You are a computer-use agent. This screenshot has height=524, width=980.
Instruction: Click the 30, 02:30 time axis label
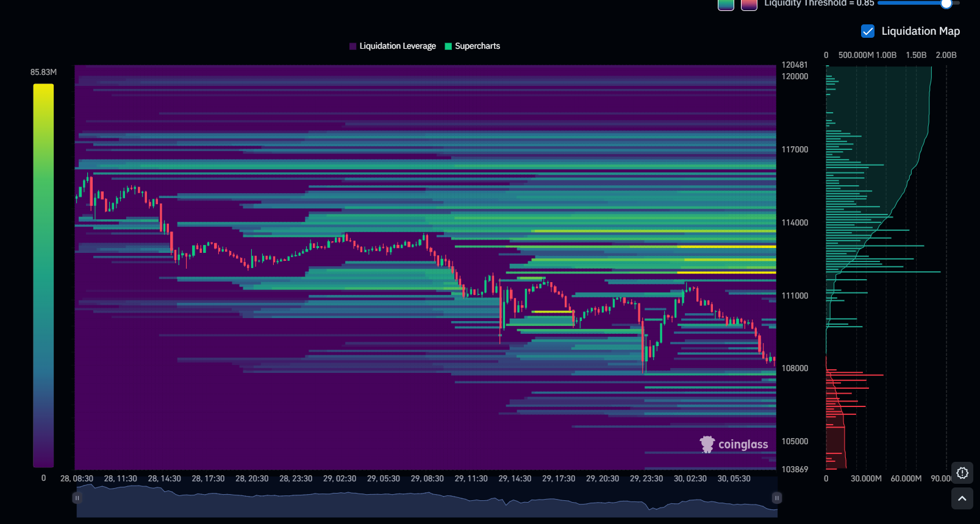[690, 478]
